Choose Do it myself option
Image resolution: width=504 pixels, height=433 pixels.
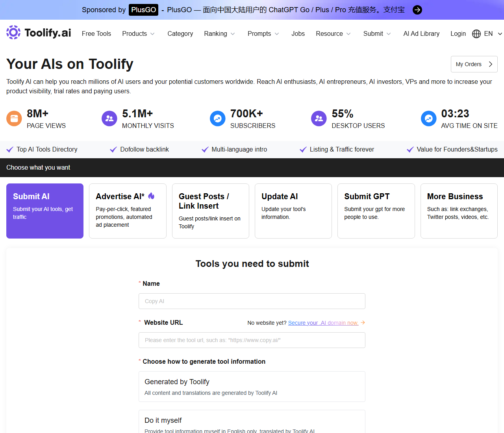point(252,422)
